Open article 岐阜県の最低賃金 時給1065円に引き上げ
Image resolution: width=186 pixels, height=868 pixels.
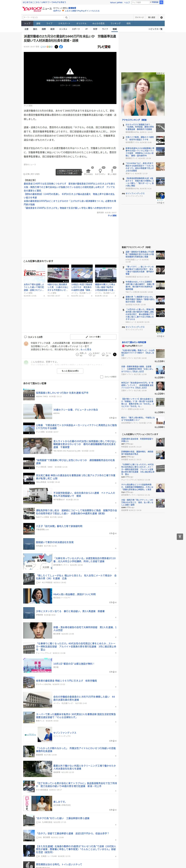(x=66, y=680)
